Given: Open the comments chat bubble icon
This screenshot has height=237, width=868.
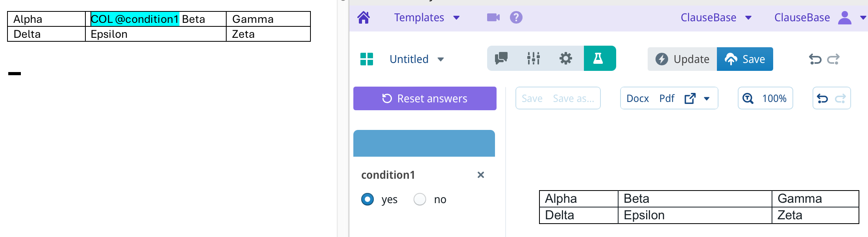Looking at the screenshot, I should [501, 59].
